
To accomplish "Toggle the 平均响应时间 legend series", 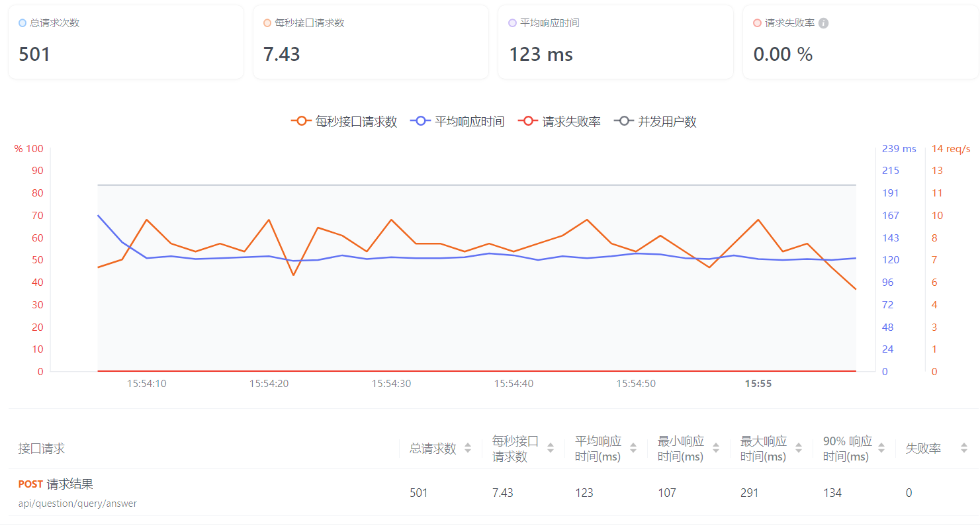I will pyautogui.click(x=457, y=122).
